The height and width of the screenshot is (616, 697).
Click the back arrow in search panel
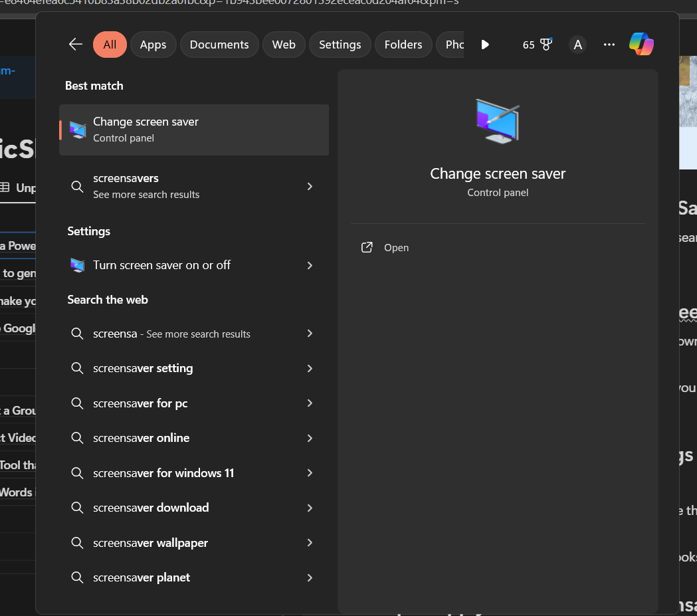(76, 45)
